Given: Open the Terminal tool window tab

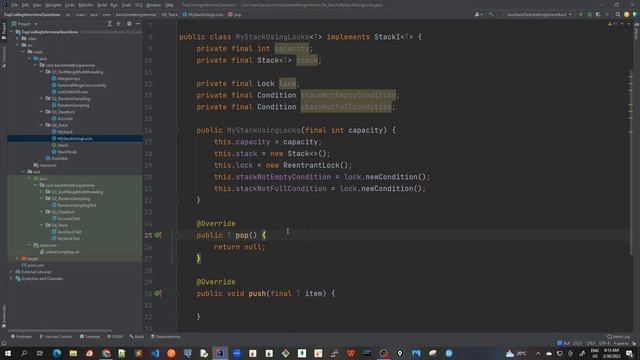Looking at the screenshot, I should [x=90, y=337].
